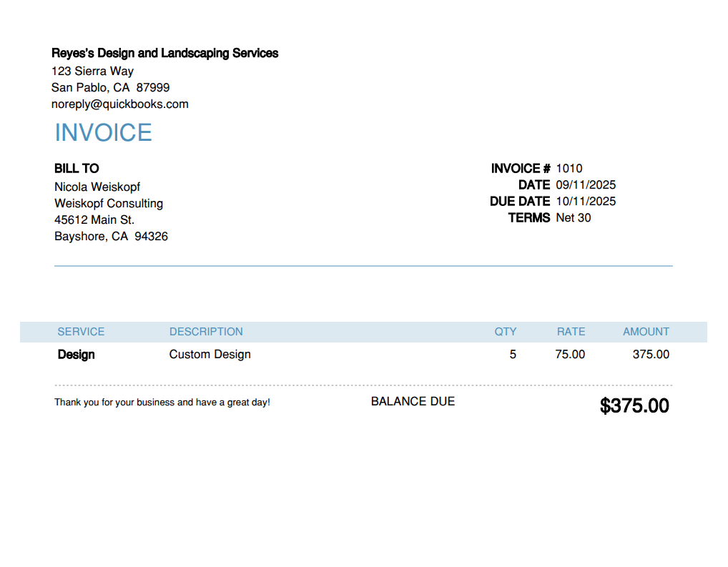Click the $375.00 balance total

coord(634,406)
